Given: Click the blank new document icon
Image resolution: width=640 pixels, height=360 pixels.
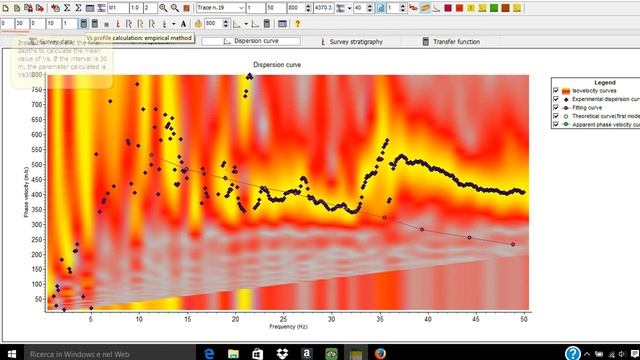Looking at the screenshot, I should click(x=5, y=8).
